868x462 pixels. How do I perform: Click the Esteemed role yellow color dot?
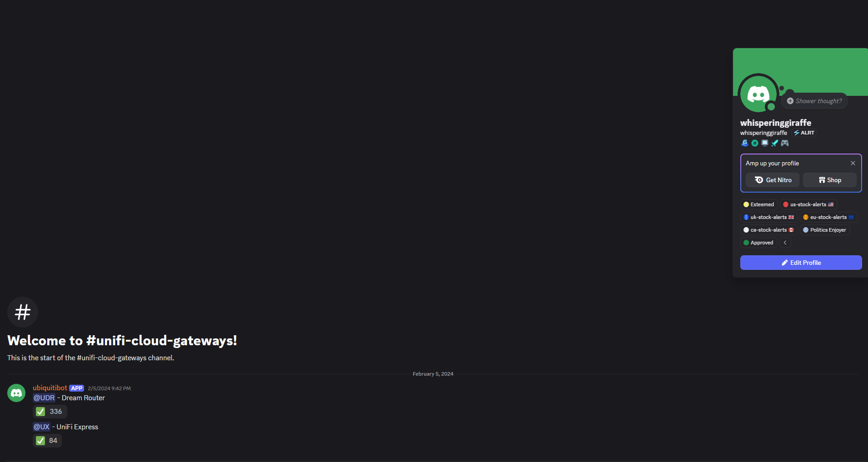[x=746, y=204]
